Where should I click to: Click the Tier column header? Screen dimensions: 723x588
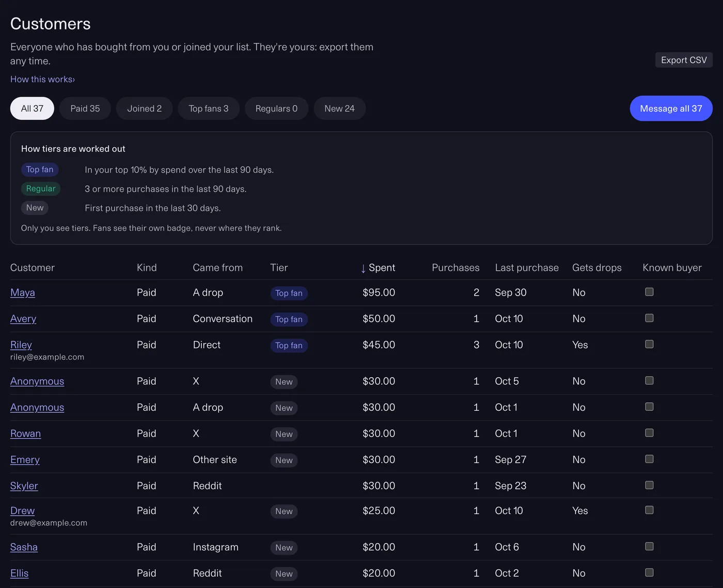point(279,268)
